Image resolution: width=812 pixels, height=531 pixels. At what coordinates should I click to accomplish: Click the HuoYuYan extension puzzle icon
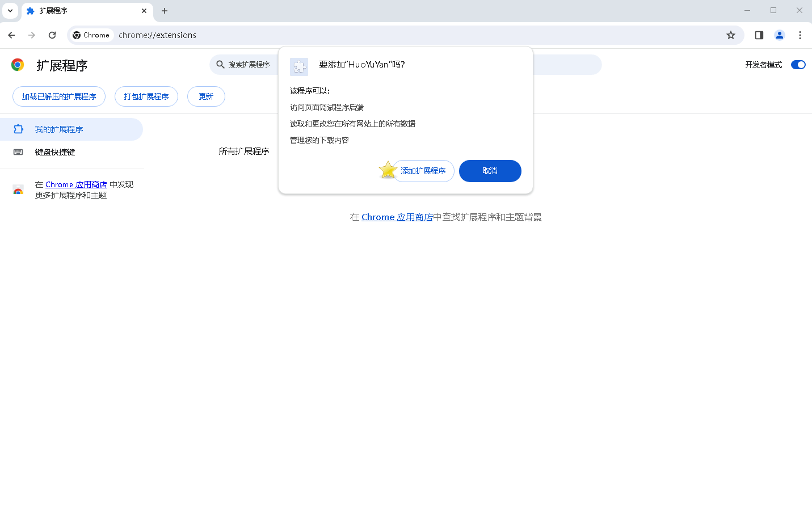coord(299,67)
